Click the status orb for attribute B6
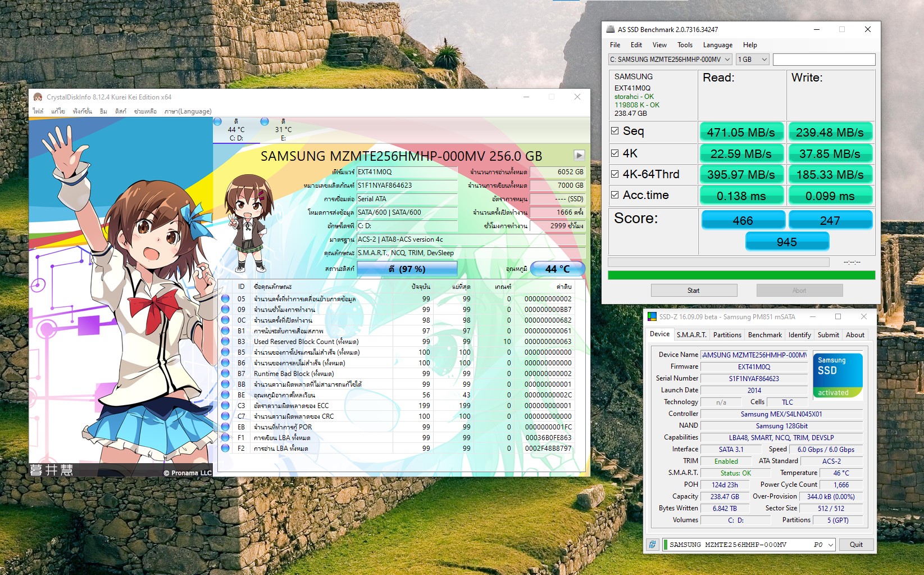 (x=225, y=363)
